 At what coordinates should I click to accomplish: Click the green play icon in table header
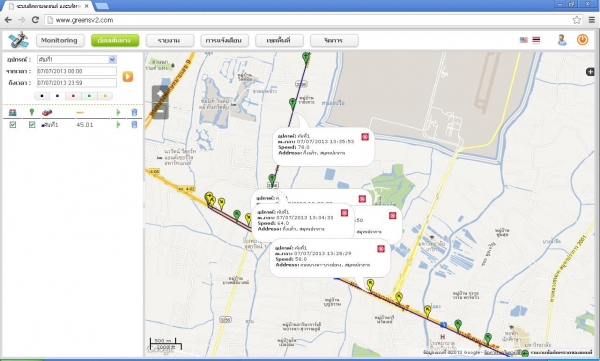click(118, 113)
